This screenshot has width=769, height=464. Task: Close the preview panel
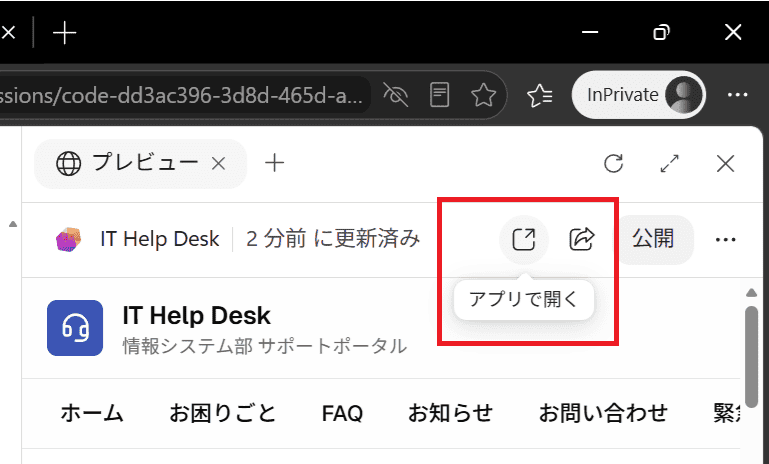pos(725,163)
